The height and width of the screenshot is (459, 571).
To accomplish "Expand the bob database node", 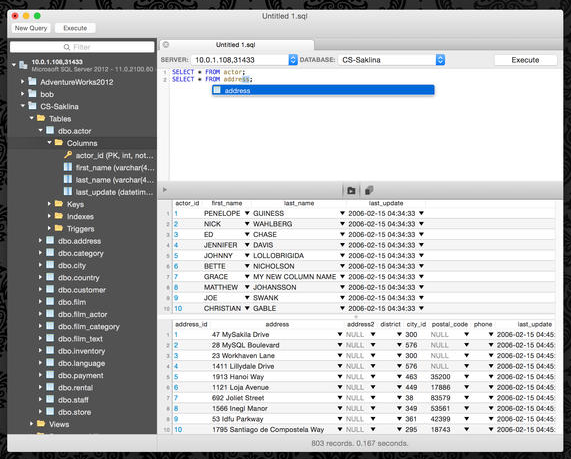I will tap(23, 94).
